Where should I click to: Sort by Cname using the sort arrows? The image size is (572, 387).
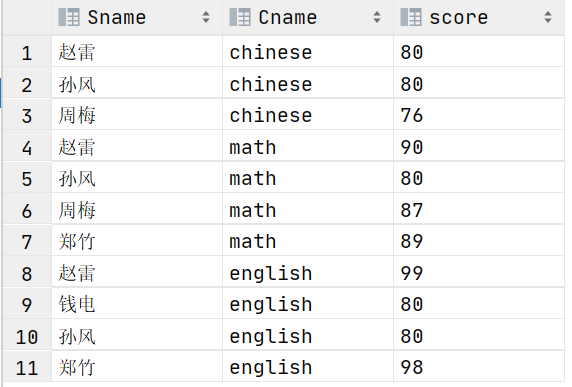point(377,17)
